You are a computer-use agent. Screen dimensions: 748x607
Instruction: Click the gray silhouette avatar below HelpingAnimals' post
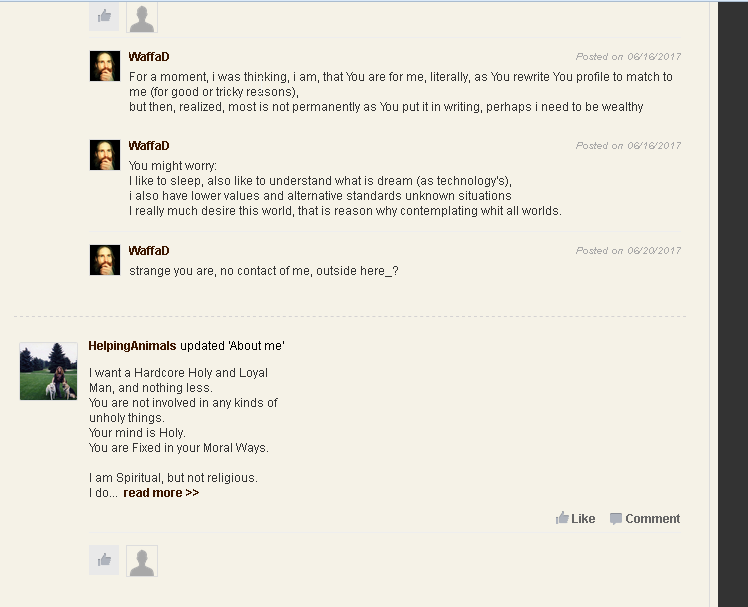point(142,560)
